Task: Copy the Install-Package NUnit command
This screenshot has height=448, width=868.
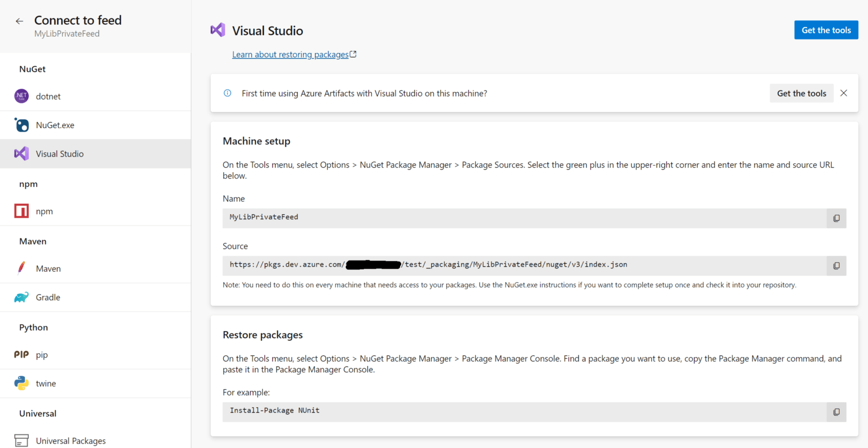Action: click(836, 412)
